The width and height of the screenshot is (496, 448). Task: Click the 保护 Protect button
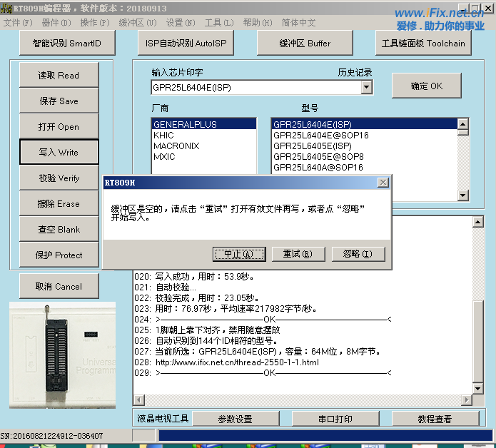59,255
